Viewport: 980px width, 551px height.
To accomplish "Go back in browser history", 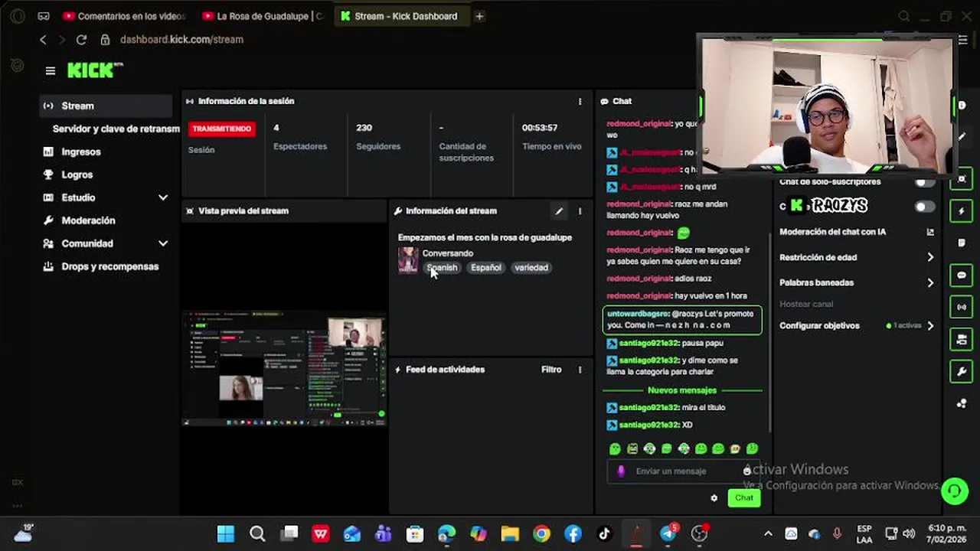I will [x=43, y=40].
